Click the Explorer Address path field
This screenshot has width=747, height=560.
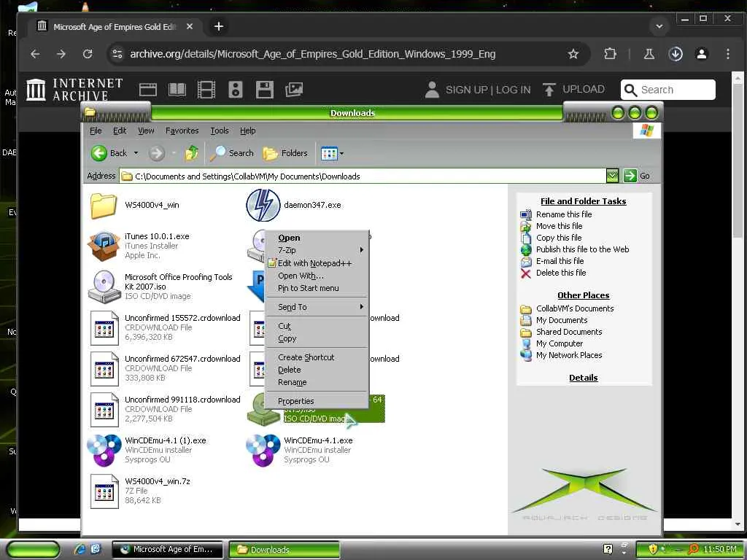[x=363, y=176]
